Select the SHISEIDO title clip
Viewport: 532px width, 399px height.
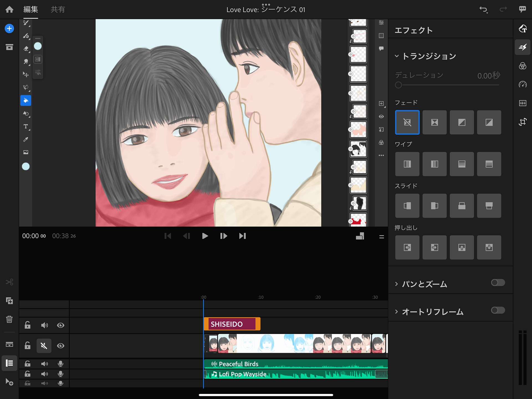pos(232,324)
